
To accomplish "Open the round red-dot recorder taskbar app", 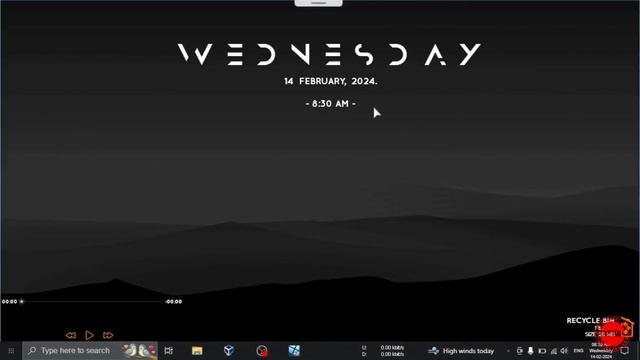I will coord(262,351).
